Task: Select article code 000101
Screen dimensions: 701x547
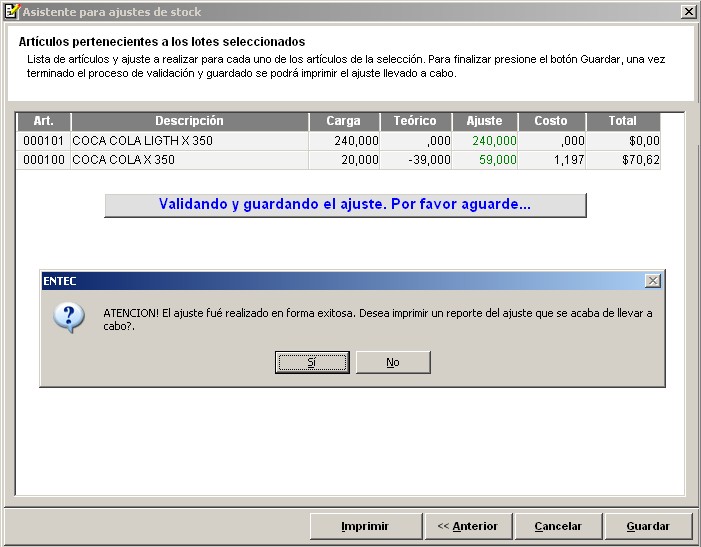Action: [x=43, y=141]
